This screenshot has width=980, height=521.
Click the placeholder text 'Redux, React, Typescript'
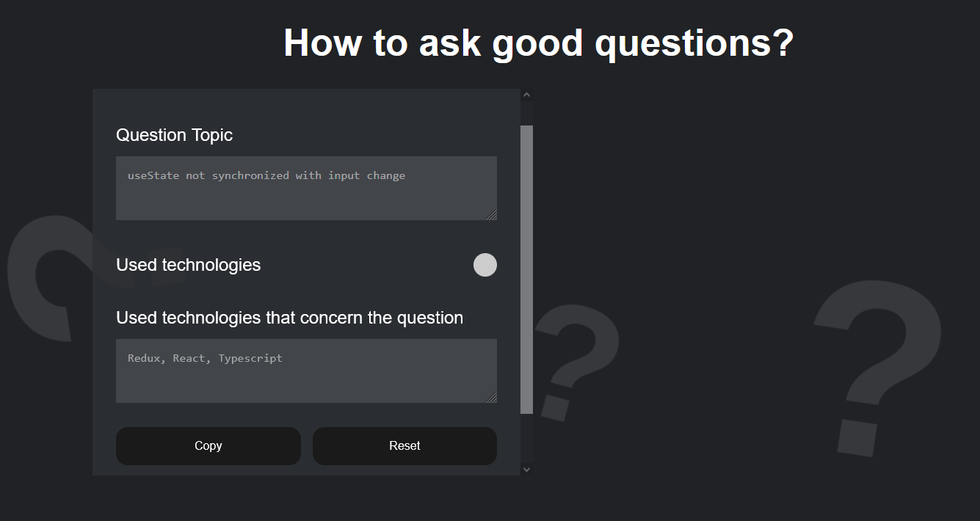[205, 358]
